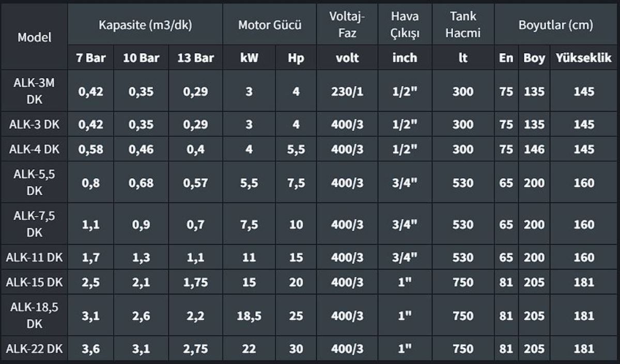Click 181 height in ALK-15 DK row
Screen dimensions: 620x364
click(x=584, y=283)
